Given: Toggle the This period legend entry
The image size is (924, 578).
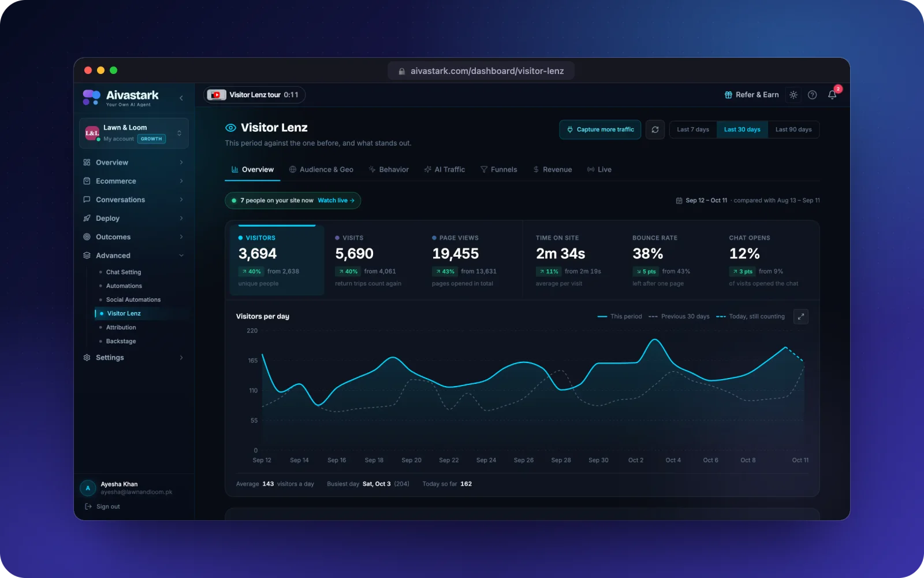Looking at the screenshot, I should point(620,316).
